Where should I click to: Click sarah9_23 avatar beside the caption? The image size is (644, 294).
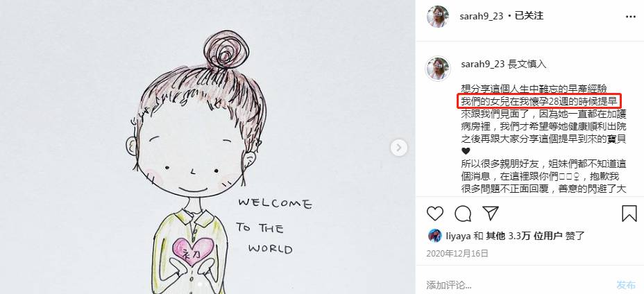coord(437,69)
